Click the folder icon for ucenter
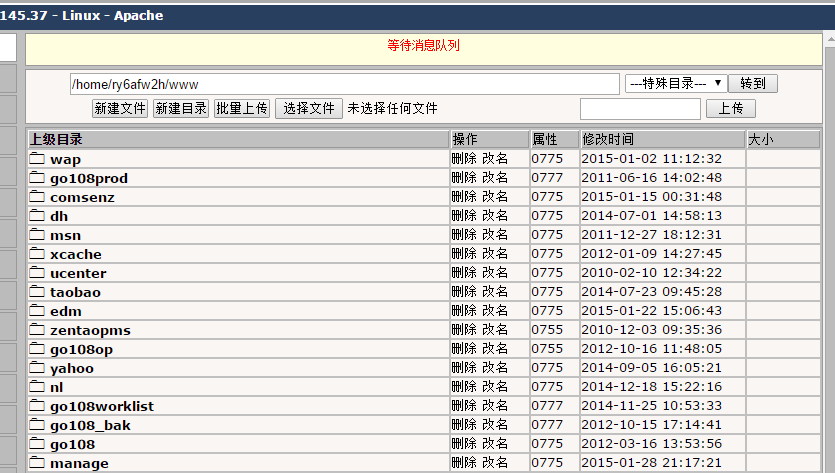 (x=37, y=272)
